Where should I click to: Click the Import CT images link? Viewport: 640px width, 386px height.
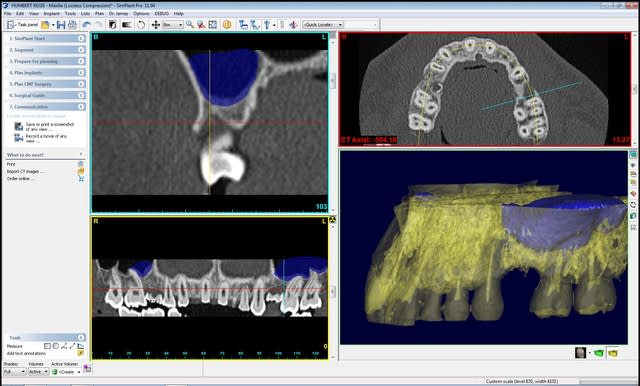coord(23,171)
